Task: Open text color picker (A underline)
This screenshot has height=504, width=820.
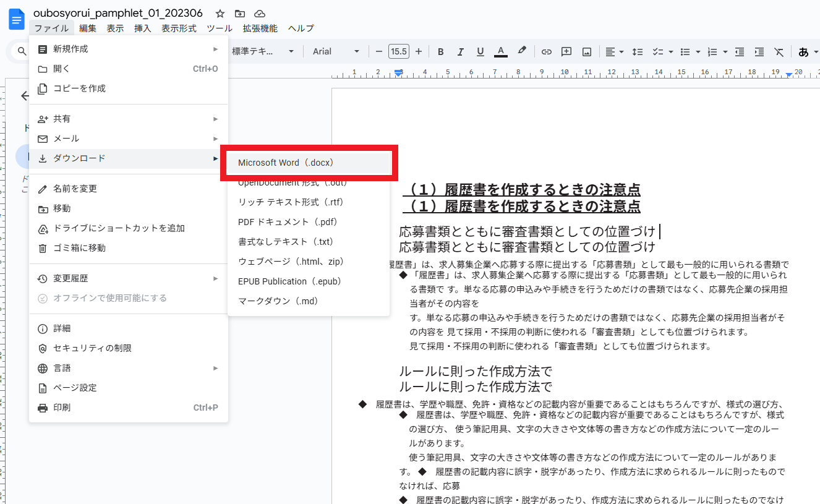Action: 501,51
